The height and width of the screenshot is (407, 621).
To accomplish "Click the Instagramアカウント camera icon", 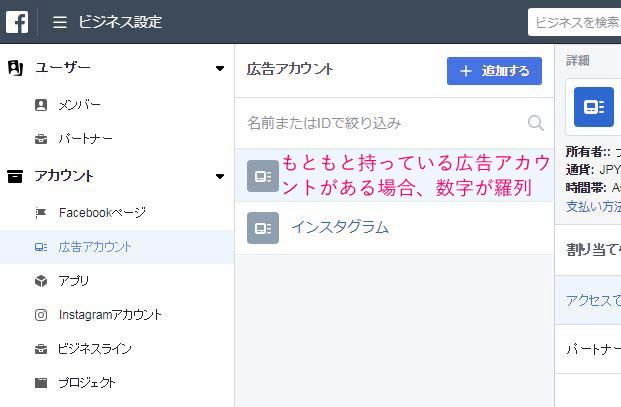I will click(41, 315).
